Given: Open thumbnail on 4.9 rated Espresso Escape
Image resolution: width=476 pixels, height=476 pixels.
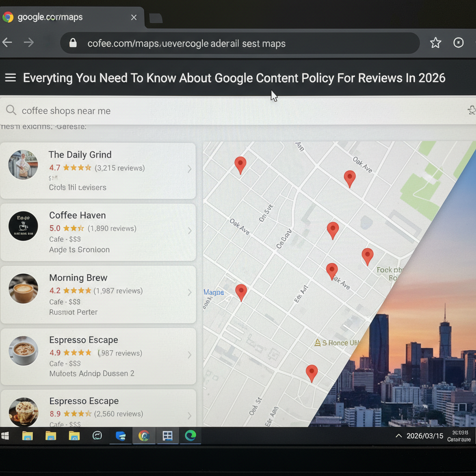Looking at the screenshot, I should 23,350.
